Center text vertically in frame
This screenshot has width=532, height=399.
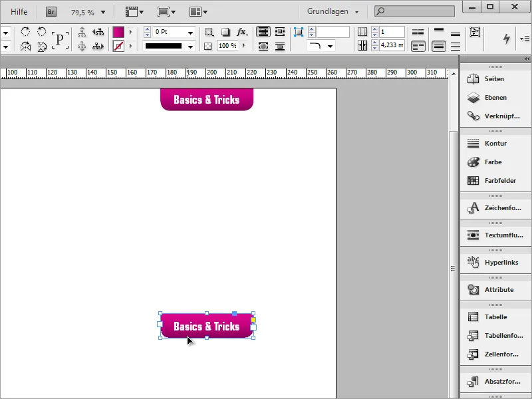[x=439, y=46]
